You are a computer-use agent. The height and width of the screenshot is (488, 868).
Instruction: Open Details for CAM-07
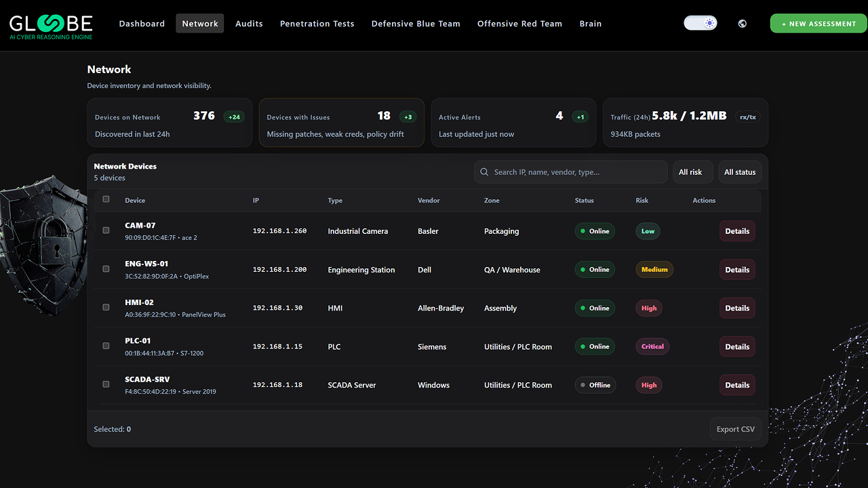coord(737,231)
